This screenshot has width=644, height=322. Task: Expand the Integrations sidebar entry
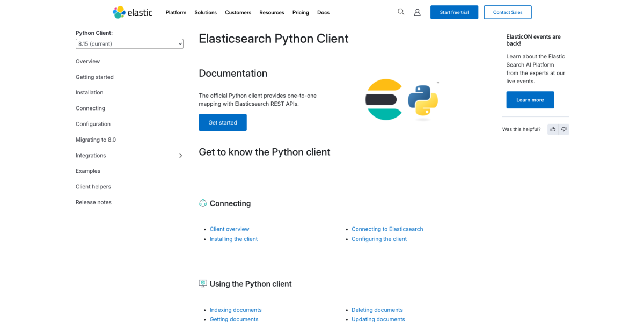click(181, 156)
